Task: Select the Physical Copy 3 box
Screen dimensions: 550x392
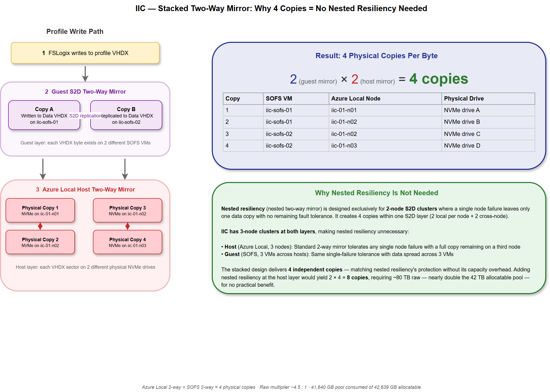Action: (127, 210)
